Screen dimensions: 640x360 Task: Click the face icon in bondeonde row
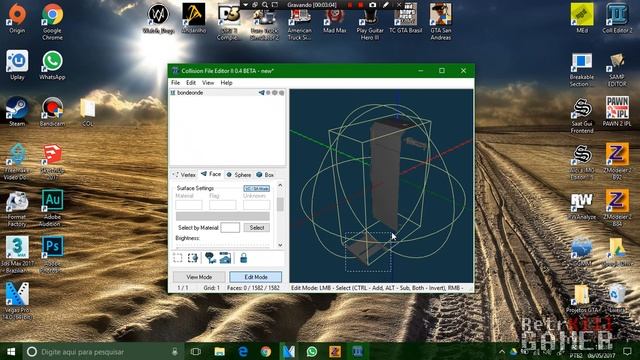click(x=262, y=93)
